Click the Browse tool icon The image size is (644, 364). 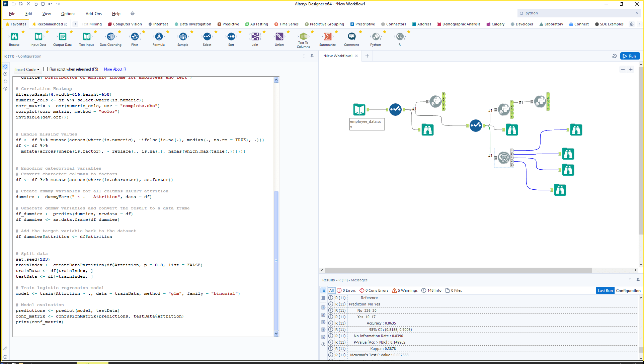point(14,37)
